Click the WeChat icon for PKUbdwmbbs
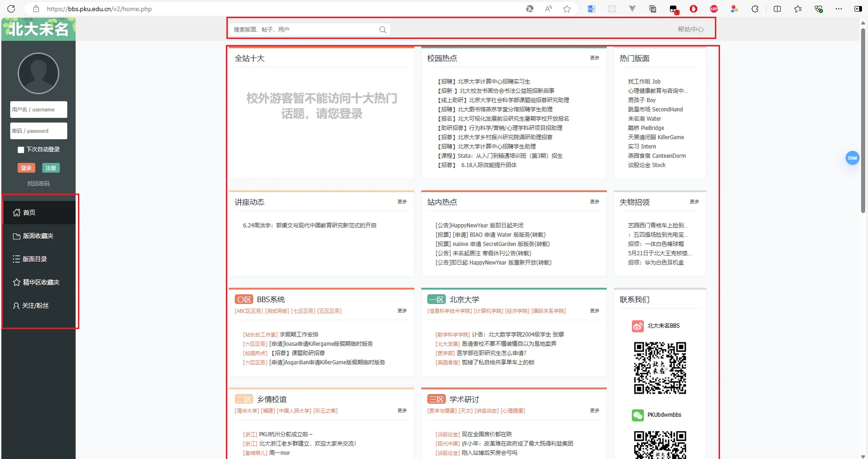 coord(637,415)
